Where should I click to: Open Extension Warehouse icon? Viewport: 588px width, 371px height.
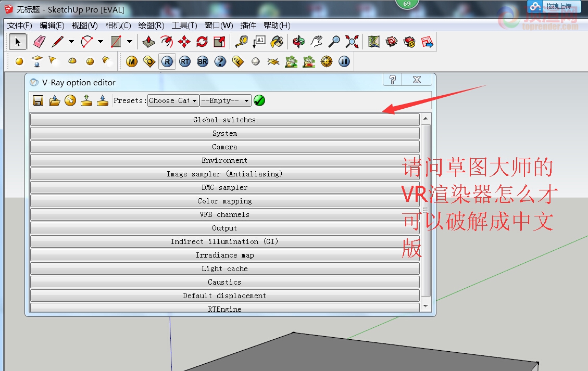(409, 42)
